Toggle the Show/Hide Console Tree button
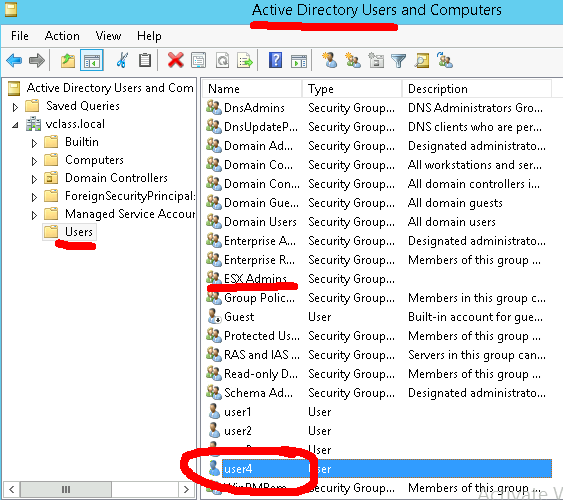563x500 pixels. click(92, 60)
